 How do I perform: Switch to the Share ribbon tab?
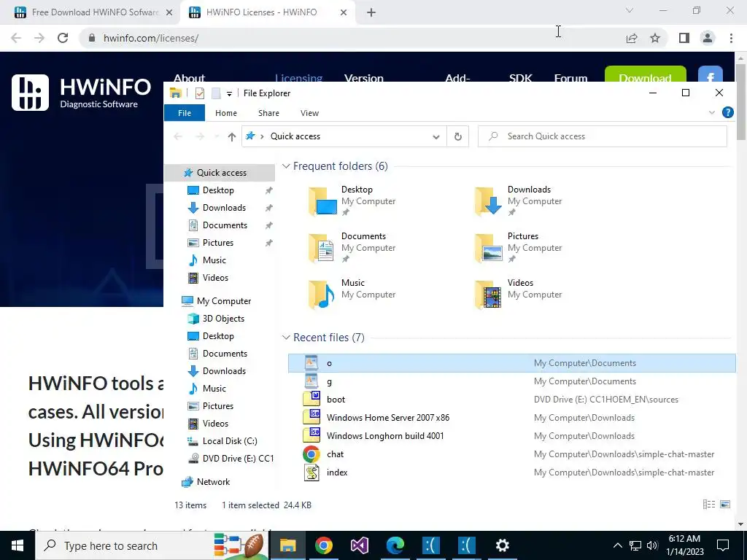[x=268, y=113]
